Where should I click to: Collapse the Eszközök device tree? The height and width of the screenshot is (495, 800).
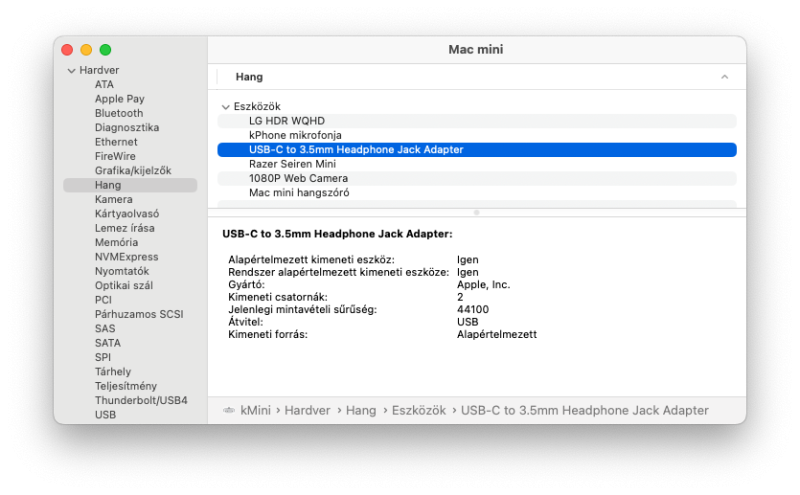pyautogui.click(x=226, y=107)
